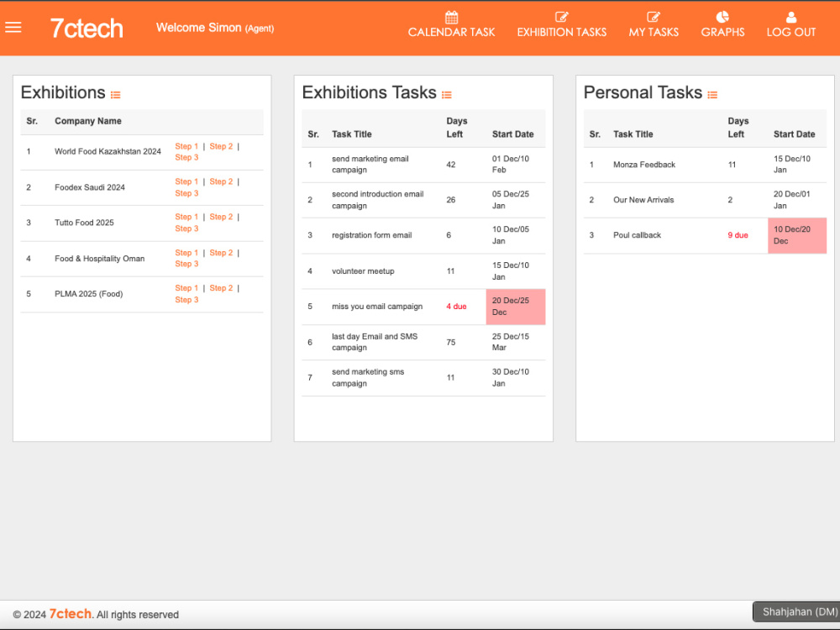Open Step 2 for Foodex Saudi 2024

pos(221,181)
